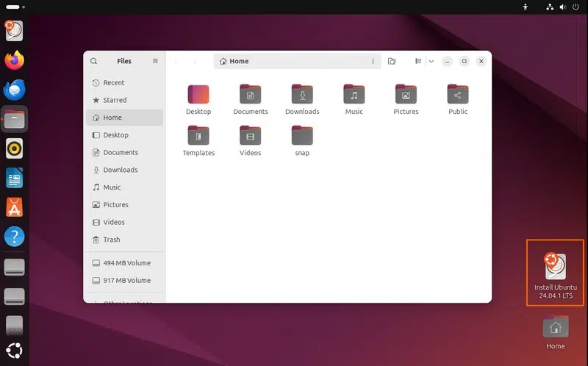Minimize the Files window

447,61
